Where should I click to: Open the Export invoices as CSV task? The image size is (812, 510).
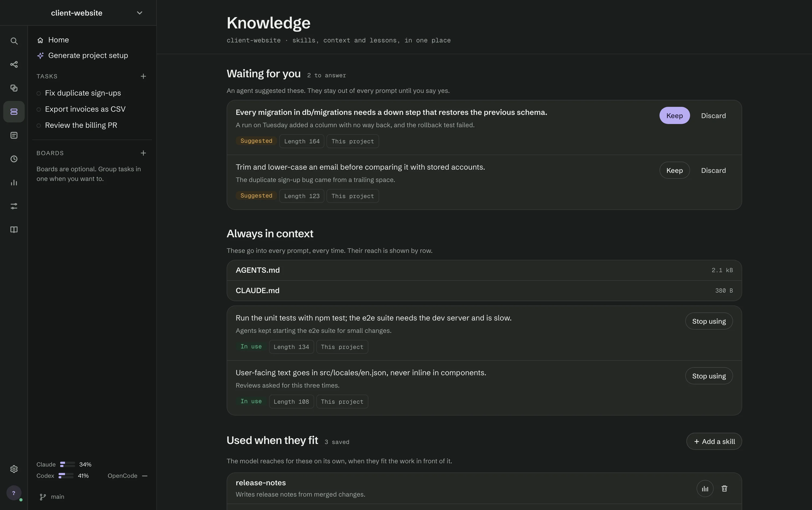pyautogui.click(x=92, y=109)
